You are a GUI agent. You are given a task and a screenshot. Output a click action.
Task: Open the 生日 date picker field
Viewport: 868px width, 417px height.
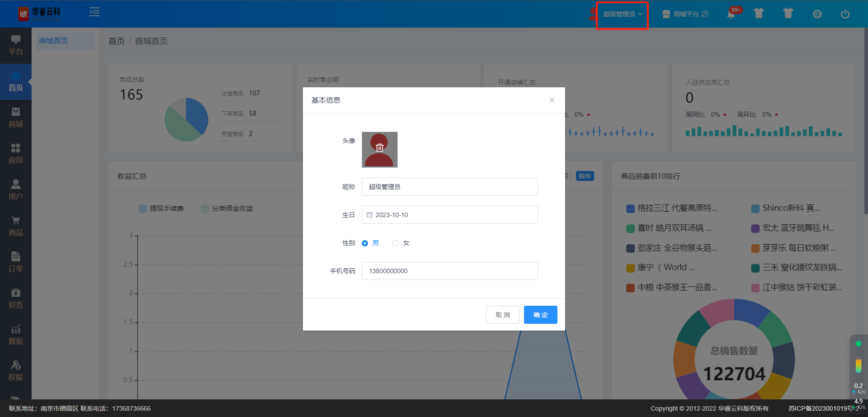(449, 215)
